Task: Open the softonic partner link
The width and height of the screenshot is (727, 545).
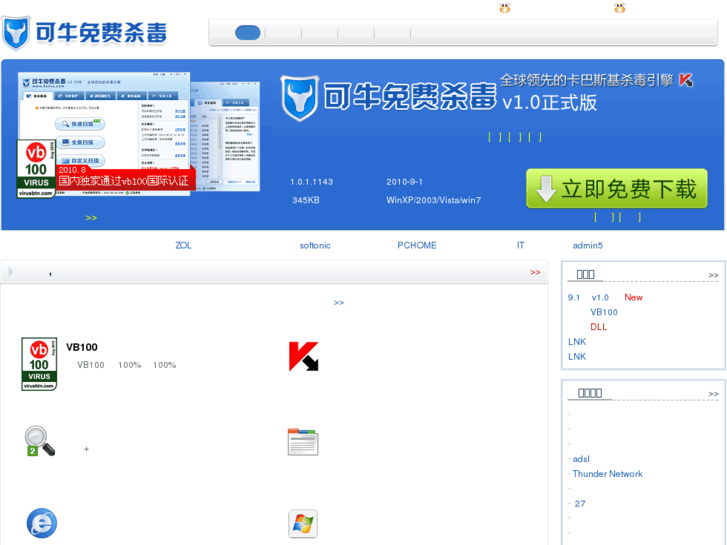Action: (x=315, y=245)
